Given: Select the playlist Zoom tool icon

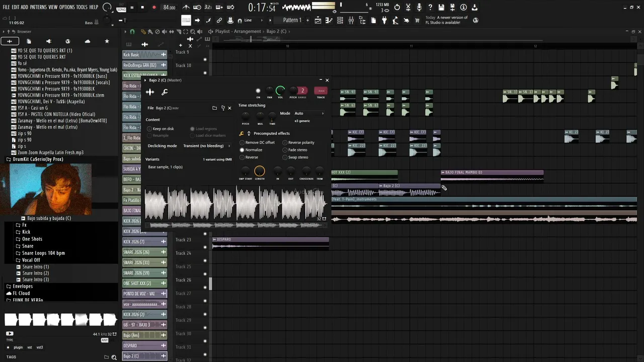Looking at the screenshot, I should 193,32.
